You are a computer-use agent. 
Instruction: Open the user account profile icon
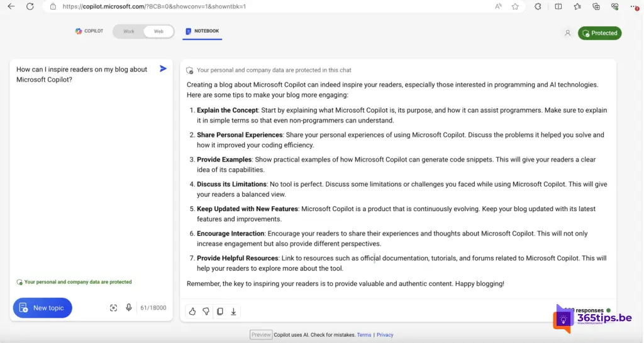point(567,33)
